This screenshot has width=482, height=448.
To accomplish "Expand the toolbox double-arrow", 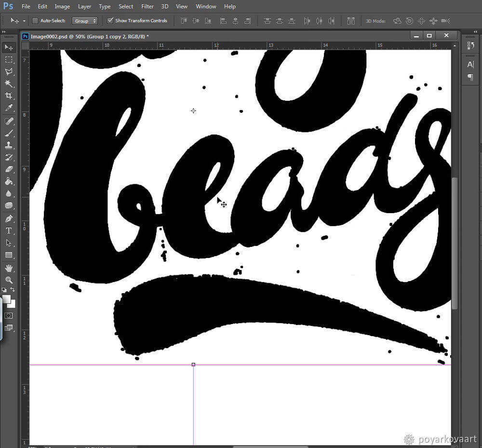I will tap(4, 31).
